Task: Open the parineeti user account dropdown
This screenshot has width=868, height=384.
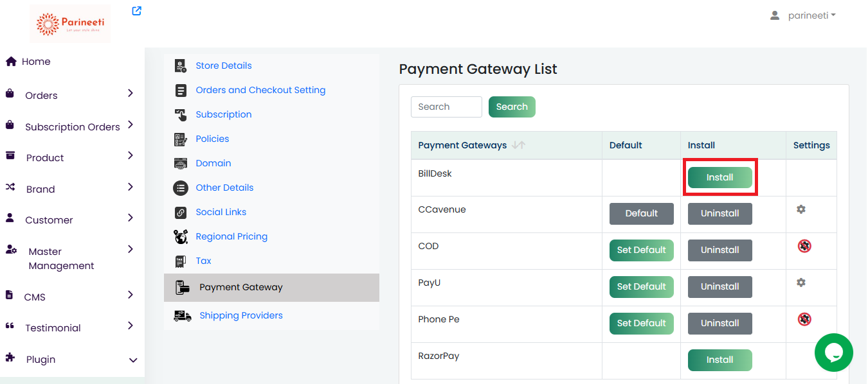Action: 803,15
